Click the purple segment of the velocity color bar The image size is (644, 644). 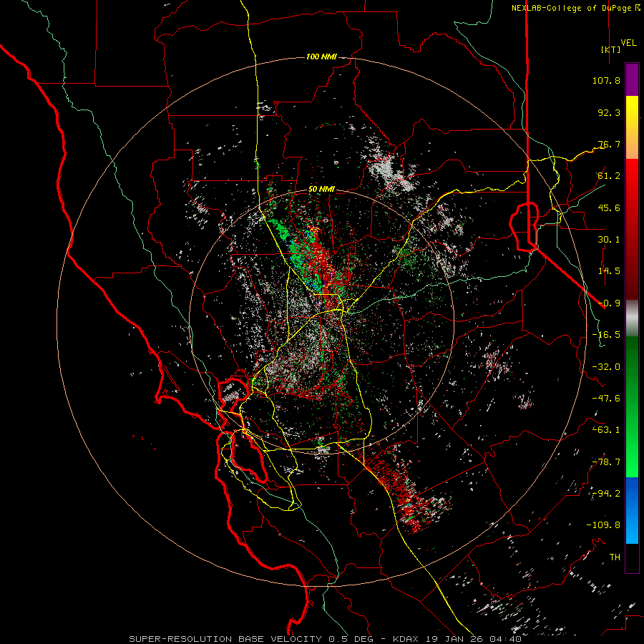pyautogui.click(x=632, y=79)
